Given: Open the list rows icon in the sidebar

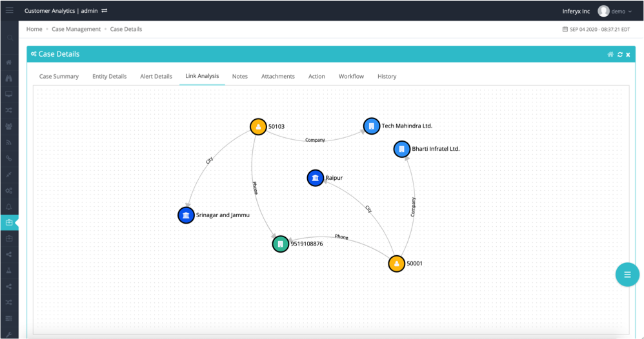Looking at the screenshot, I should tap(9, 318).
